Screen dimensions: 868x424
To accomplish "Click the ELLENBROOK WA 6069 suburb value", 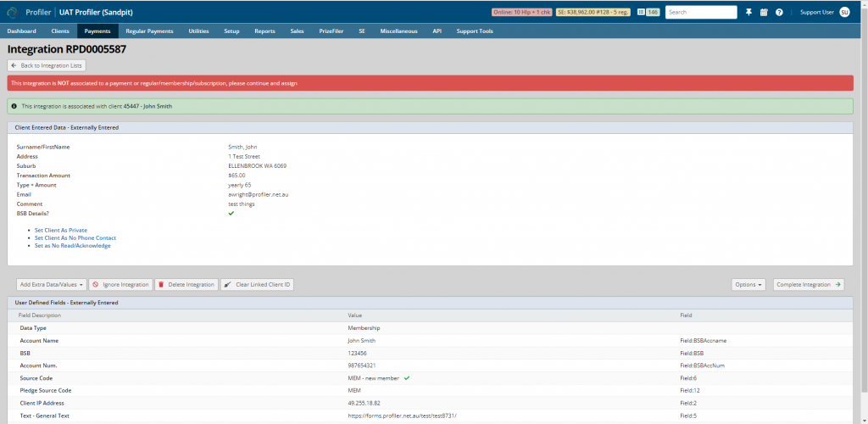I will (x=258, y=166).
